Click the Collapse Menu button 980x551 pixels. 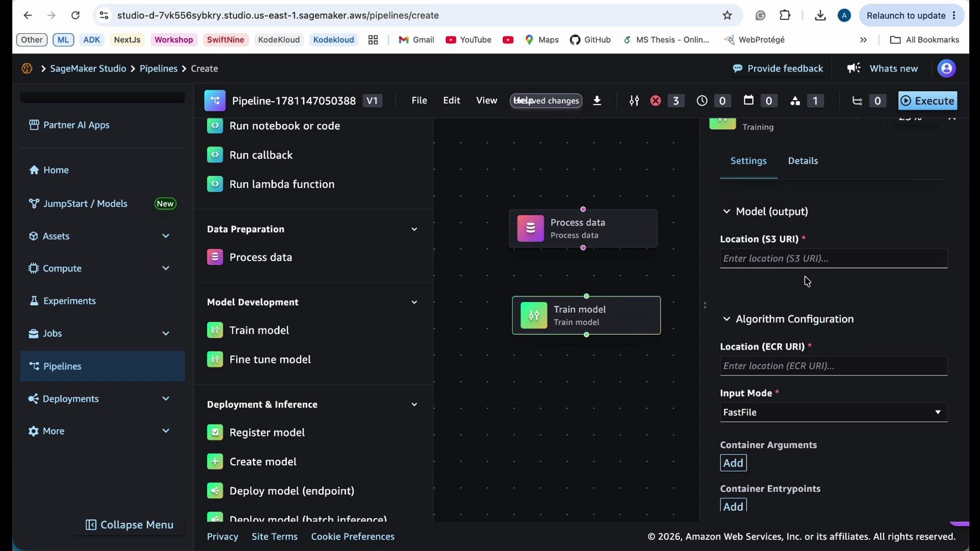tap(130, 525)
